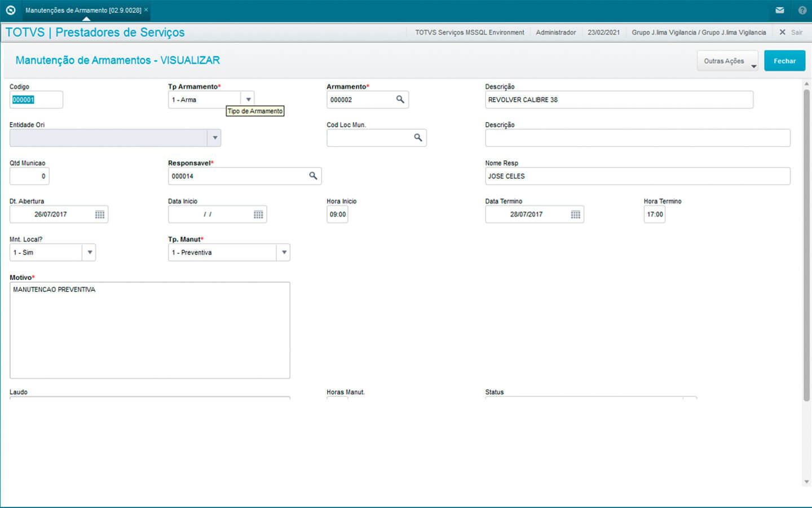The height and width of the screenshot is (508, 812).
Task: Click the Cod Loc Mun. search magnifier
Action: point(418,138)
